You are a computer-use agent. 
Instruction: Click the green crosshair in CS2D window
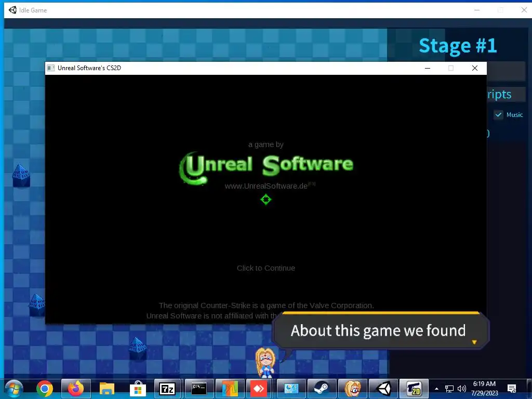pyautogui.click(x=265, y=199)
